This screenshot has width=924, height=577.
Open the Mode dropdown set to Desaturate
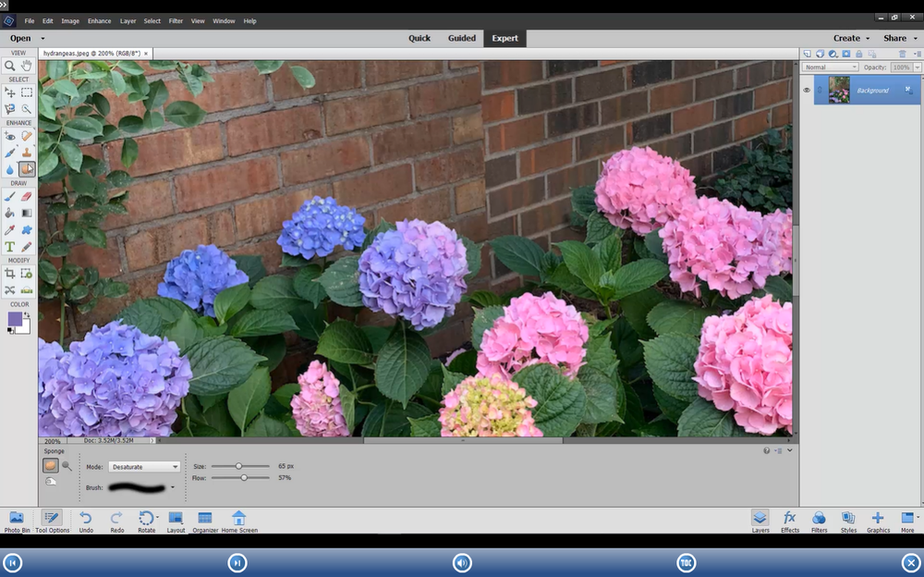coord(144,466)
